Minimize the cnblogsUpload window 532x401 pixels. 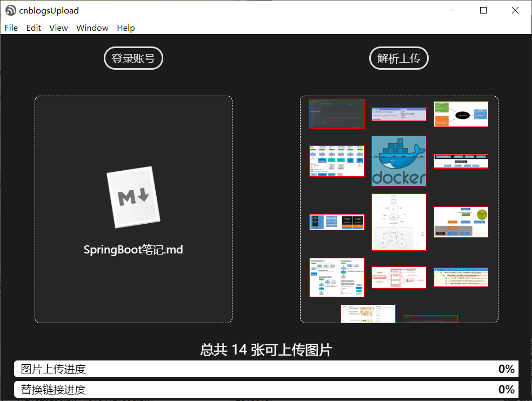(x=451, y=10)
